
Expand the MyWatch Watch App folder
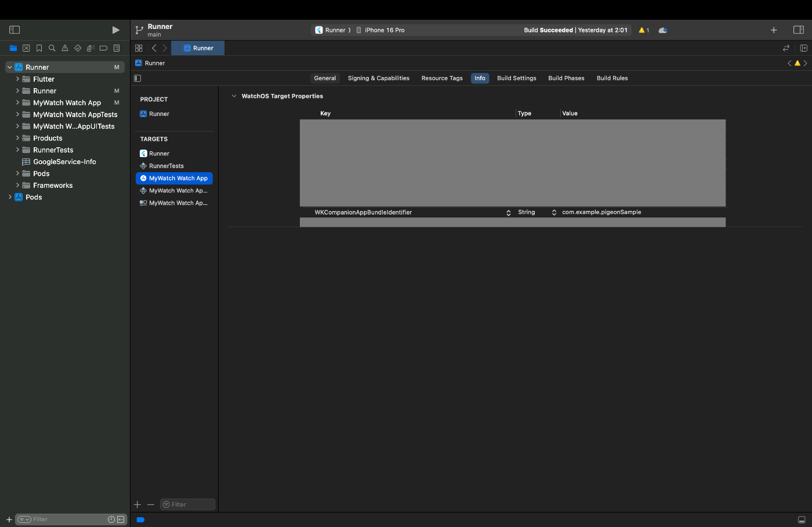pyautogui.click(x=17, y=103)
